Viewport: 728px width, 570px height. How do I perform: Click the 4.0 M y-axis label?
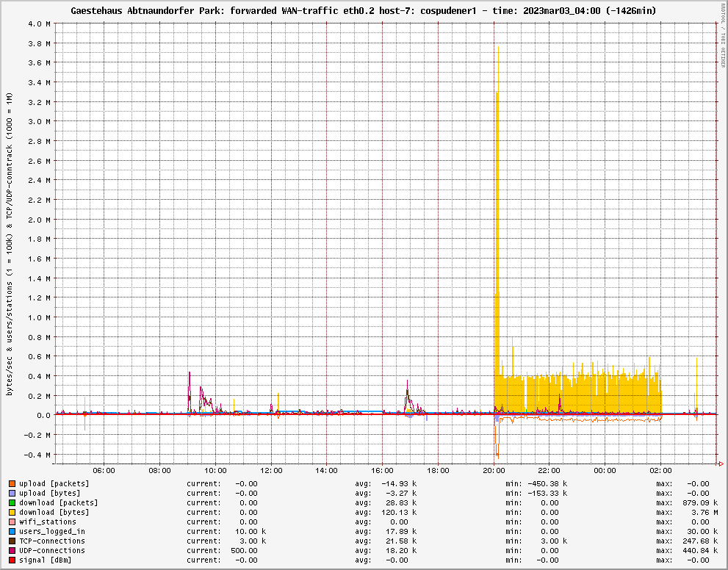pyautogui.click(x=40, y=24)
